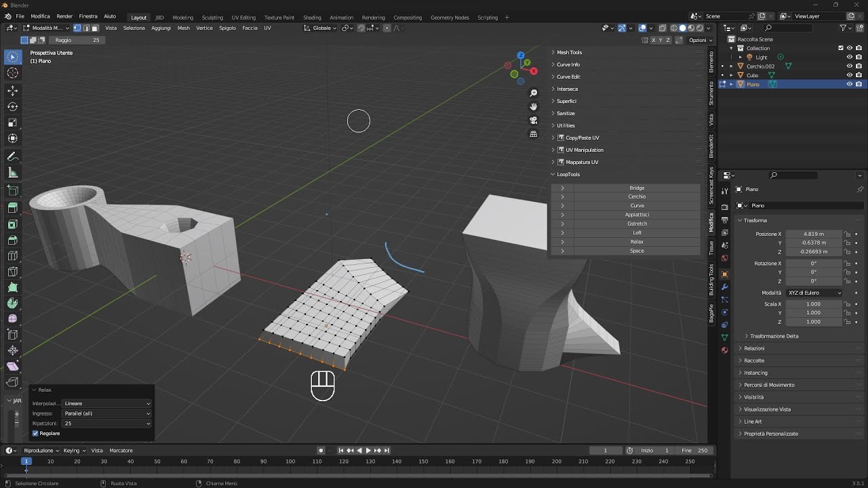The image size is (868, 488).
Task: Click the pan hand viewport gizmo
Action: (x=534, y=106)
